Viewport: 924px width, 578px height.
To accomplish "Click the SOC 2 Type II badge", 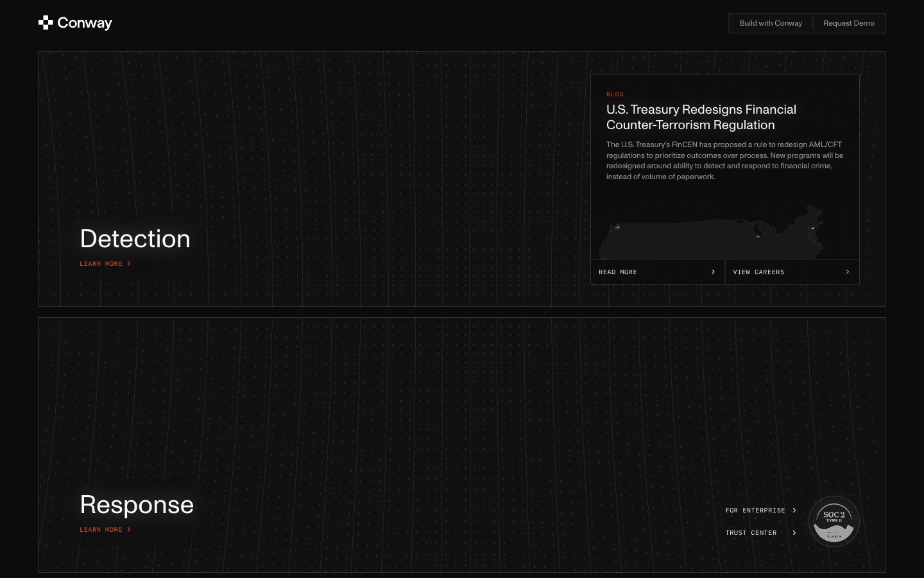I will 834,521.
